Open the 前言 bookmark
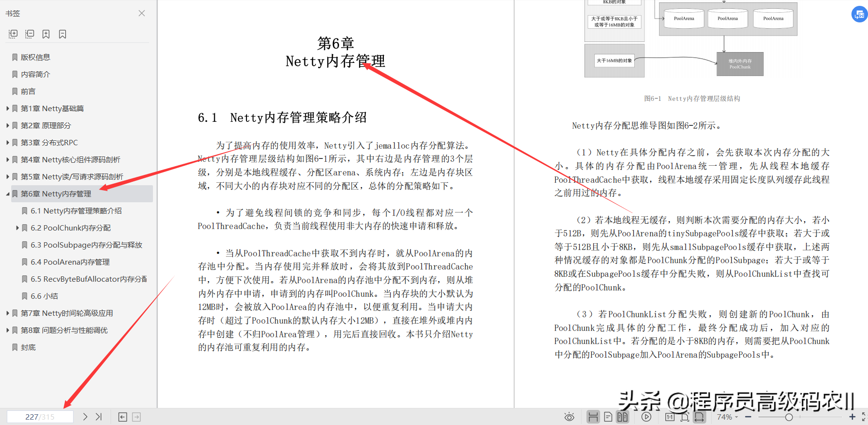This screenshot has width=868, height=425. (x=28, y=91)
